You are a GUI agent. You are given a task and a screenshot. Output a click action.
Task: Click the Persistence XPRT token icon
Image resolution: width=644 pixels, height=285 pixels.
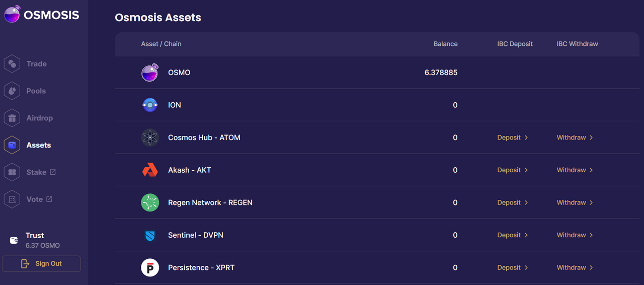(x=150, y=267)
